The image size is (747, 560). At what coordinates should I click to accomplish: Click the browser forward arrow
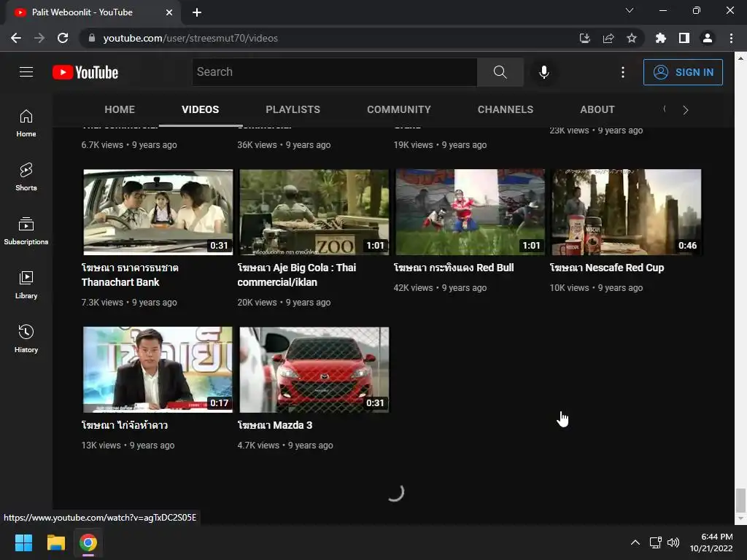click(x=39, y=38)
